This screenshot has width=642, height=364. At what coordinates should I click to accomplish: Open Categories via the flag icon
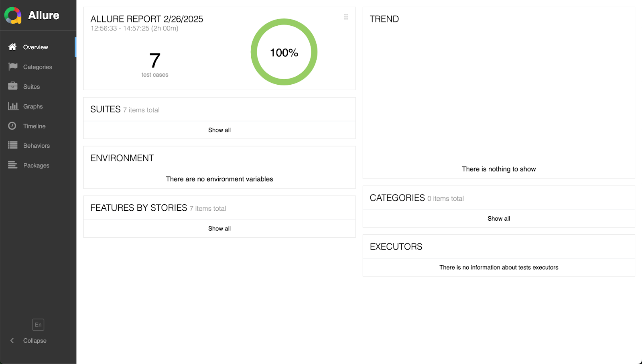coord(13,67)
